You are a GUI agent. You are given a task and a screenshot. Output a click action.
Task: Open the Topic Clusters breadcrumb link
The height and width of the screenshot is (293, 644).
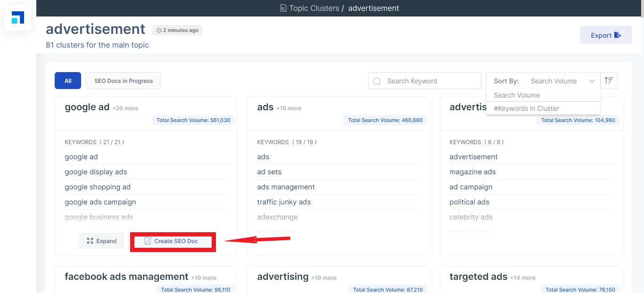tap(314, 8)
